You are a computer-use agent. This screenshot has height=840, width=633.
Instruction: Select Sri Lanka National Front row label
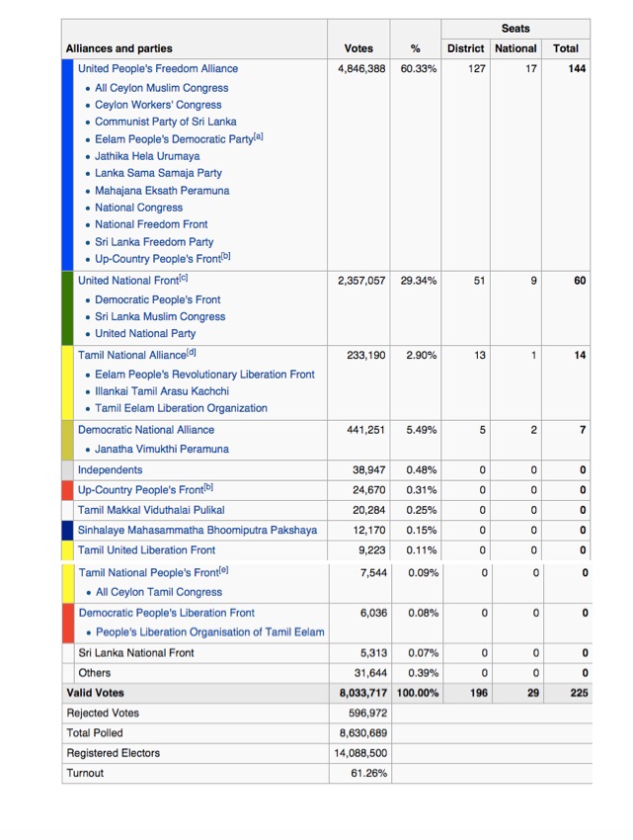click(136, 653)
